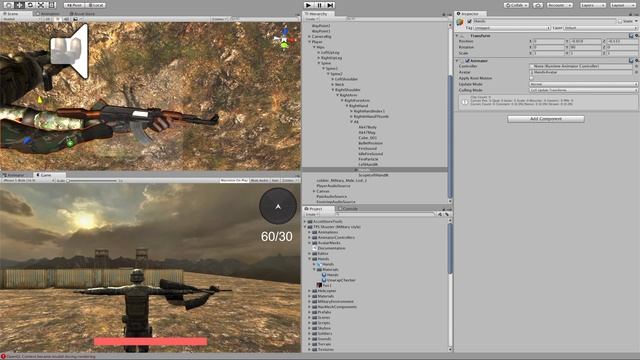This screenshot has width=640, height=360.
Task: Collapse the Animator component foldout
Action: click(457, 60)
